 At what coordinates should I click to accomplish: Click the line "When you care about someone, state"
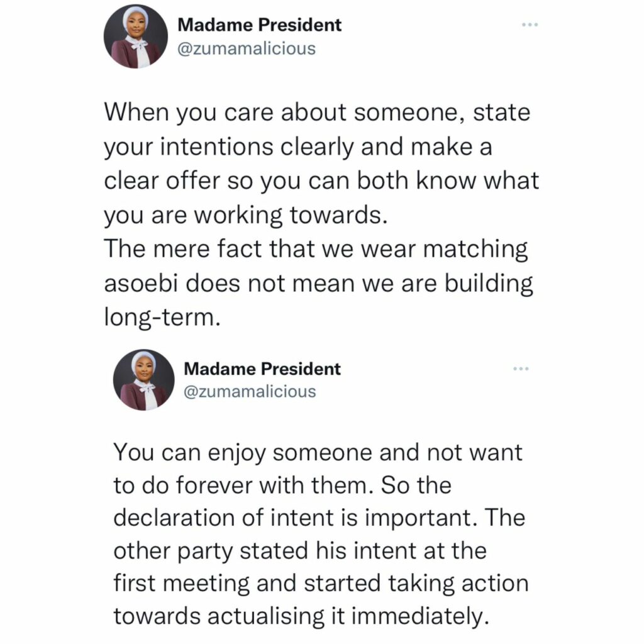click(x=317, y=112)
